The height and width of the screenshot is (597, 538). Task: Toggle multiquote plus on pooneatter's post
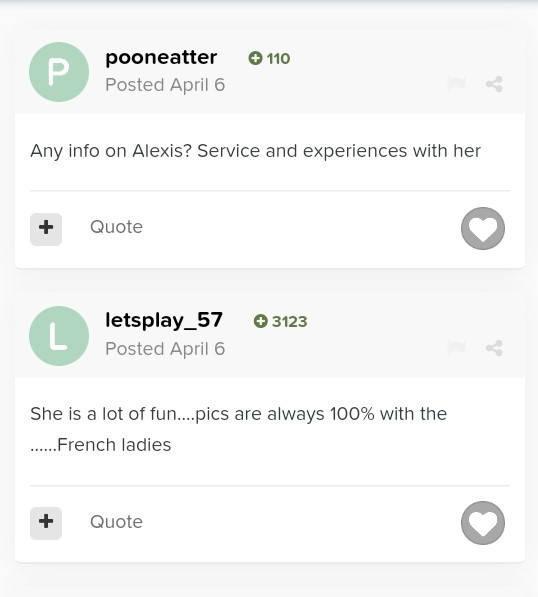coord(46,229)
